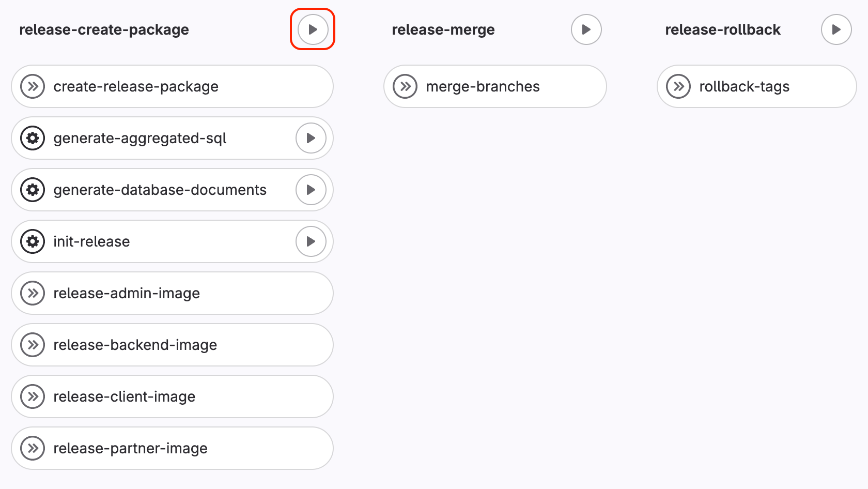Click the double-chevron icon on release-partner-image
Viewport: 868px width, 489px height.
[33, 448]
